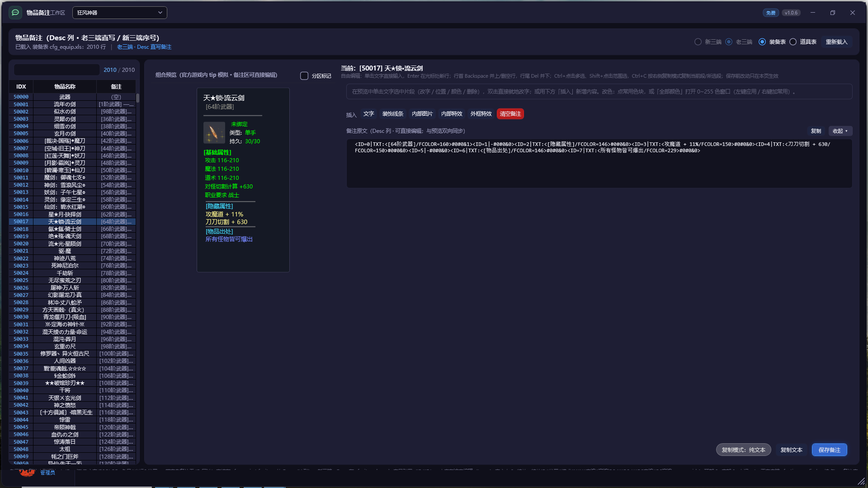Click [64阶武器] text in preview

tap(220, 107)
